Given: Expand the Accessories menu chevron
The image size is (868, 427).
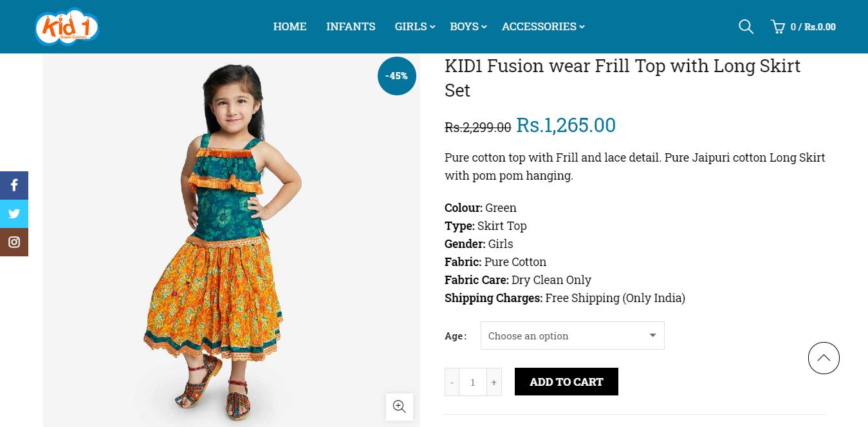Looking at the screenshot, I should pyautogui.click(x=582, y=27).
